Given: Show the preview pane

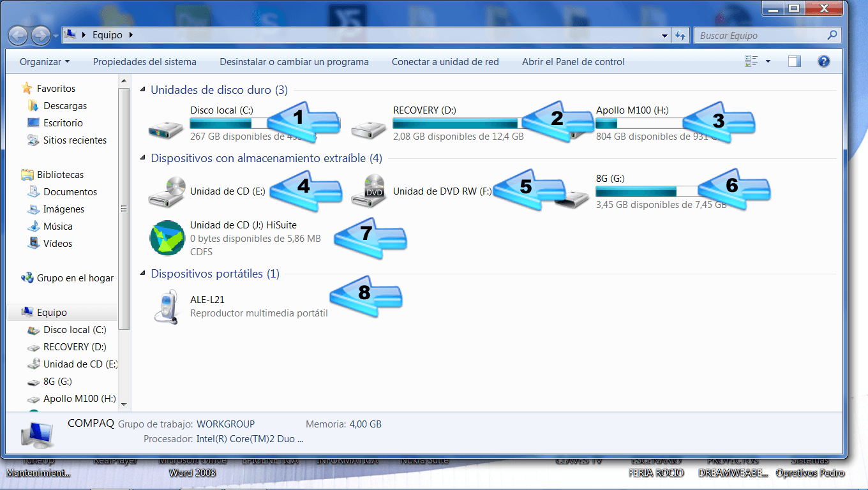Looking at the screenshot, I should pyautogui.click(x=795, y=61).
